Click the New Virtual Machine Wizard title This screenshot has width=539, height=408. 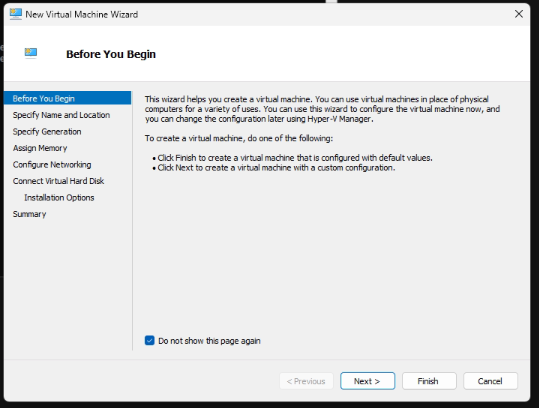click(x=82, y=14)
